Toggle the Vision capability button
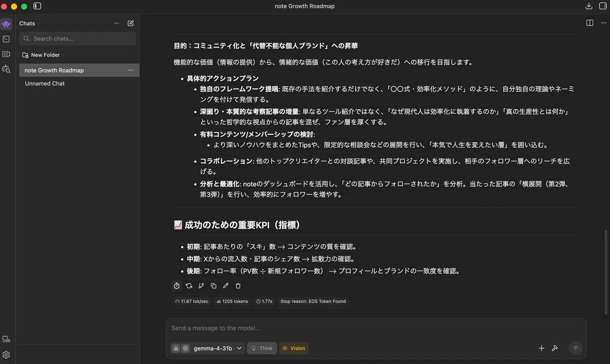Image resolution: width=610 pixels, height=364 pixels. (x=294, y=348)
